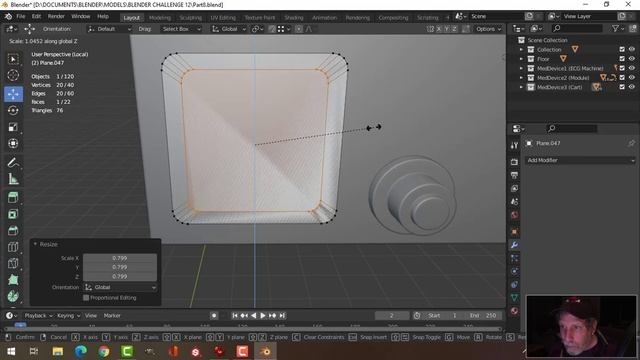Click the timeline End frame field

click(x=484, y=316)
